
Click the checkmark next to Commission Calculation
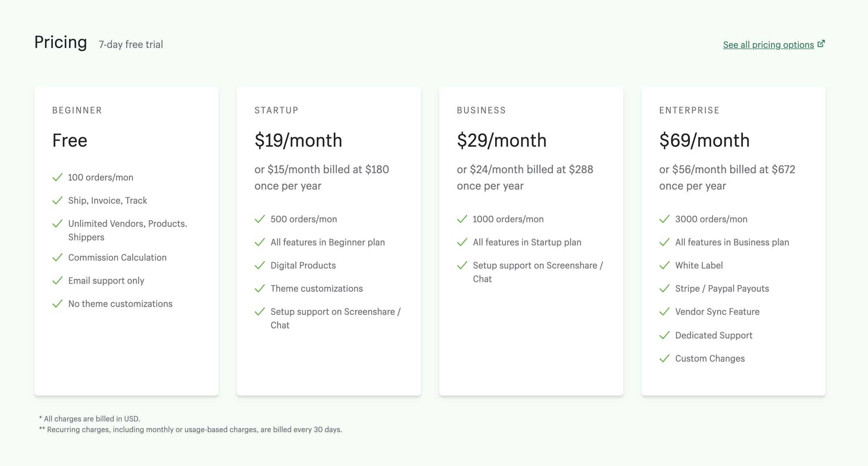coord(57,258)
